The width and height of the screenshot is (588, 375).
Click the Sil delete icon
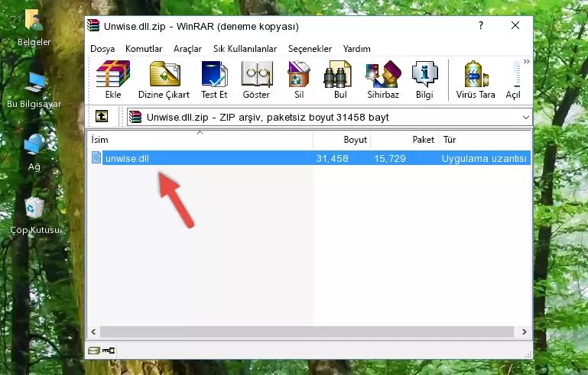(x=299, y=79)
